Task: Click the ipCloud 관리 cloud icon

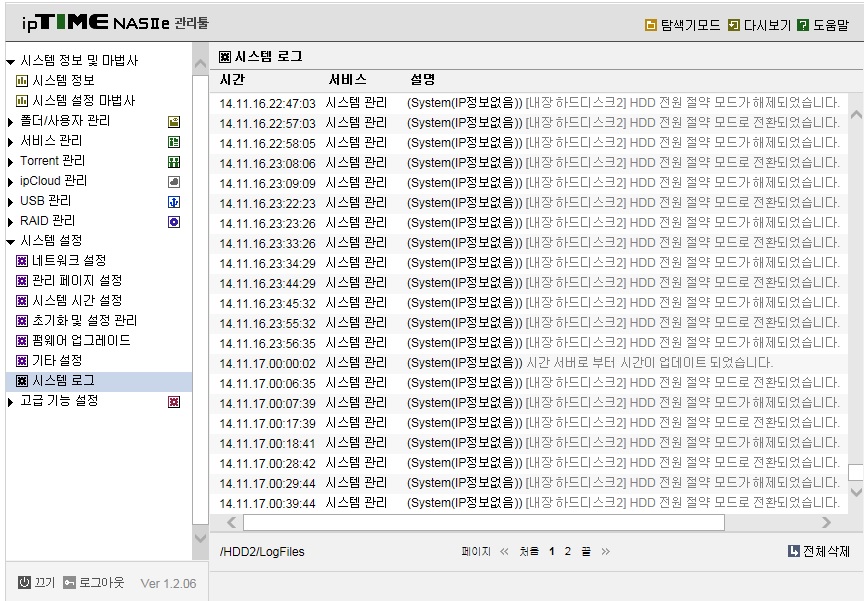Action: (174, 182)
